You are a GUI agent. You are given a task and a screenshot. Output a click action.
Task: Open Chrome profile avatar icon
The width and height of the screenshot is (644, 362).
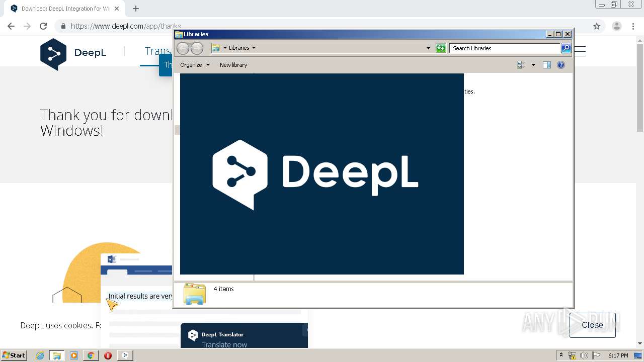(616, 26)
